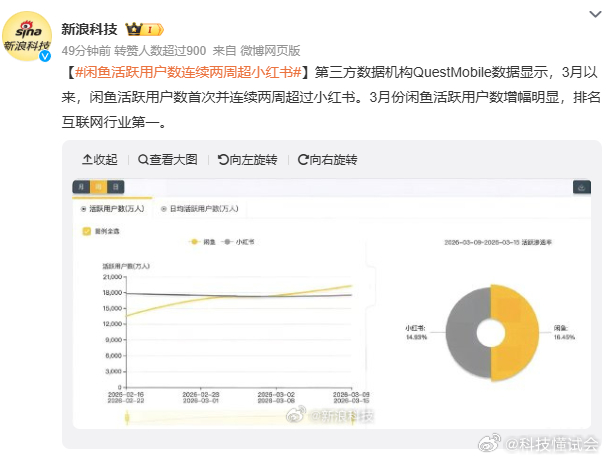Switch chart to the 日 tab
This screenshot has height=460, width=606.
tap(116, 187)
